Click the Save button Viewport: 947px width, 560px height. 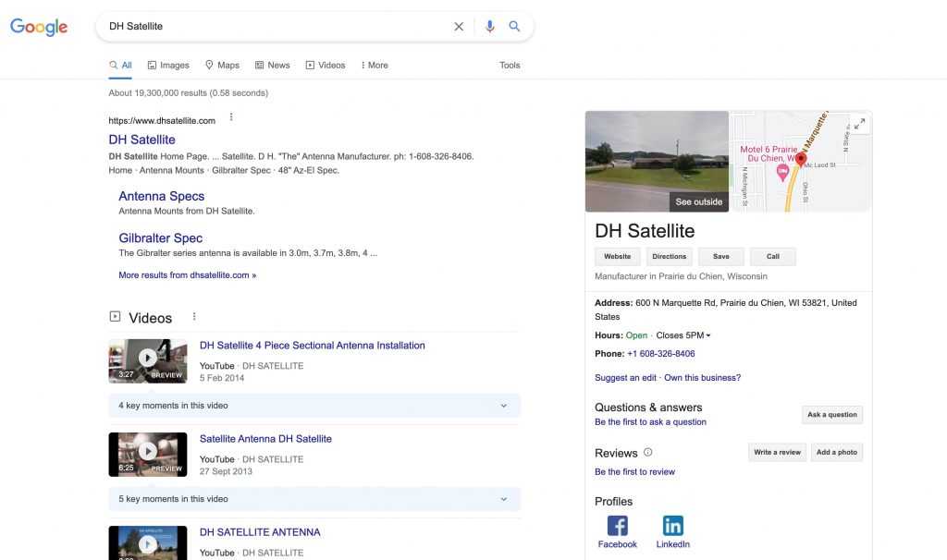tap(721, 257)
